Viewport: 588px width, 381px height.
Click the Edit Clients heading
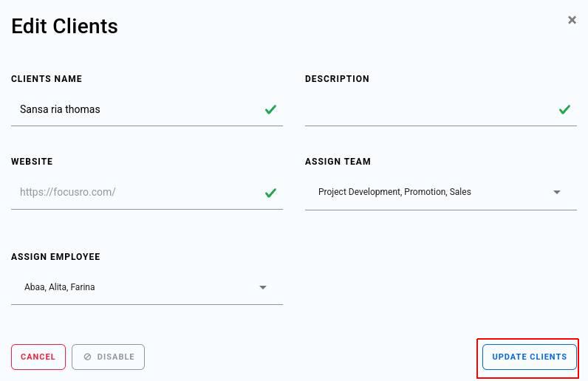(x=64, y=27)
